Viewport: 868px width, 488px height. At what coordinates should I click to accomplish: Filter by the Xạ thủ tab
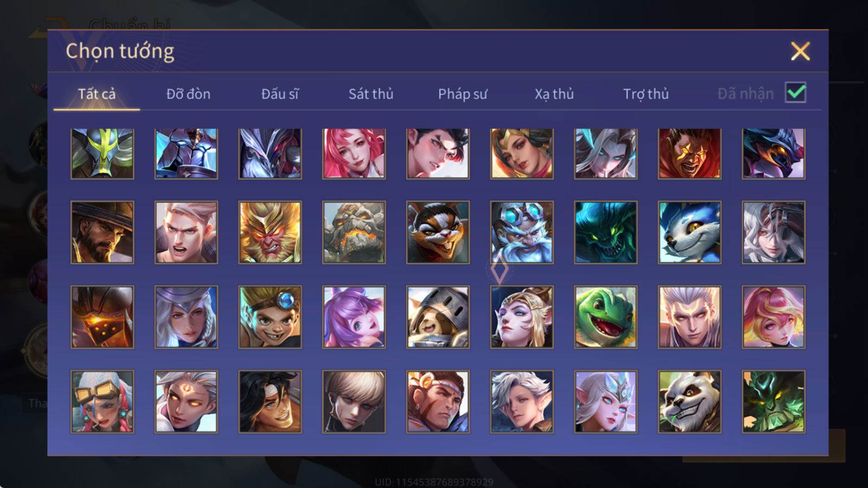pyautogui.click(x=554, y=94)
